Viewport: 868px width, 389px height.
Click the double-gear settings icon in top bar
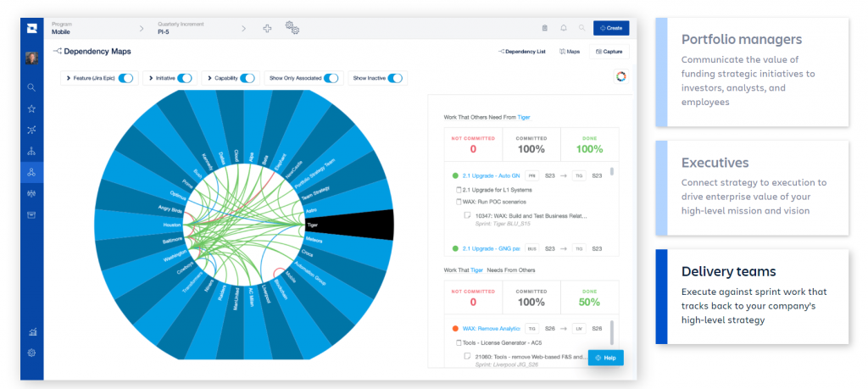(x=292, y=28)
